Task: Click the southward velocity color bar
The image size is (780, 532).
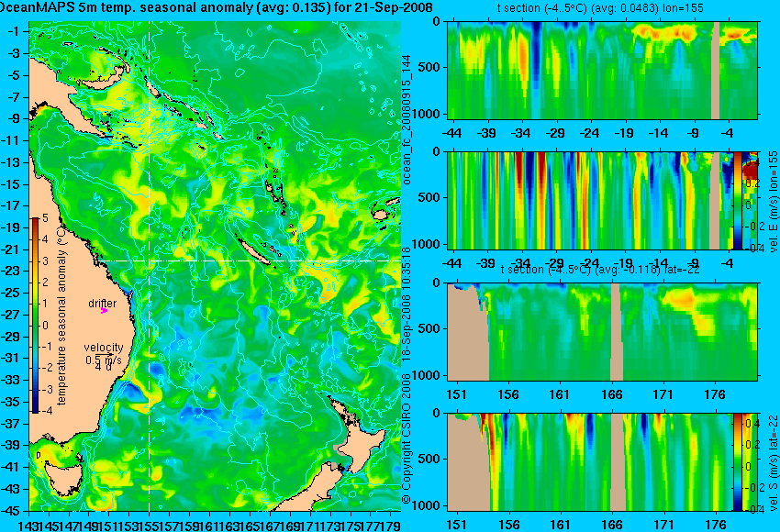Action: (737, 462)
